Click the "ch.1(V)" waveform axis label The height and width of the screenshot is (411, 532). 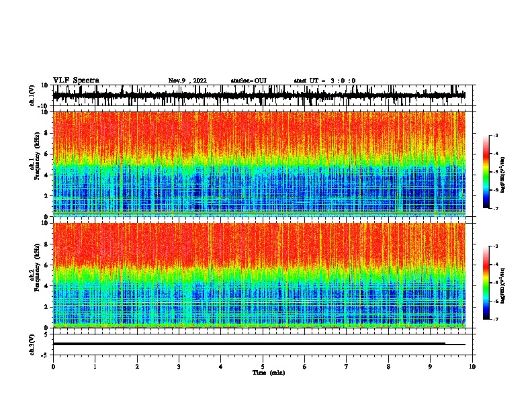32,95
